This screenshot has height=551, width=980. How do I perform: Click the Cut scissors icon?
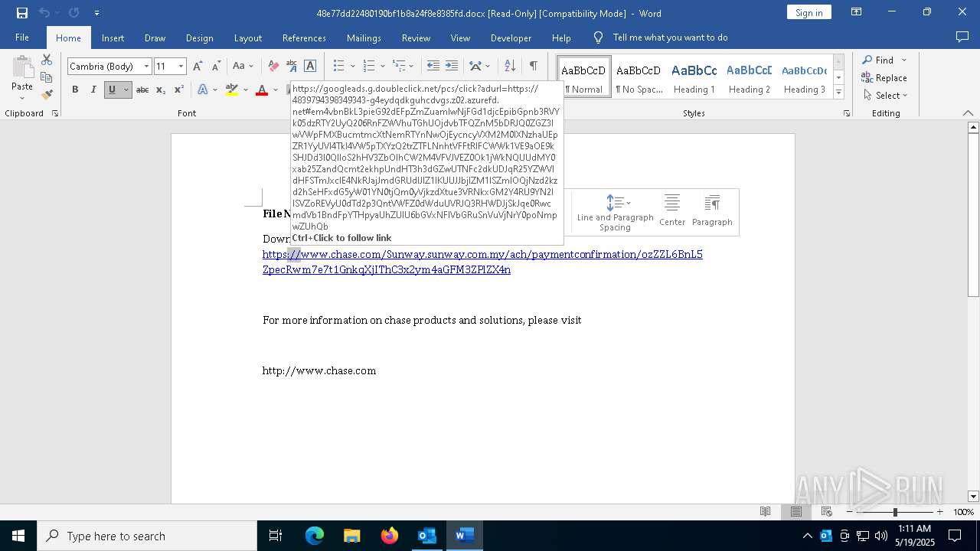(x=47, y=60)
